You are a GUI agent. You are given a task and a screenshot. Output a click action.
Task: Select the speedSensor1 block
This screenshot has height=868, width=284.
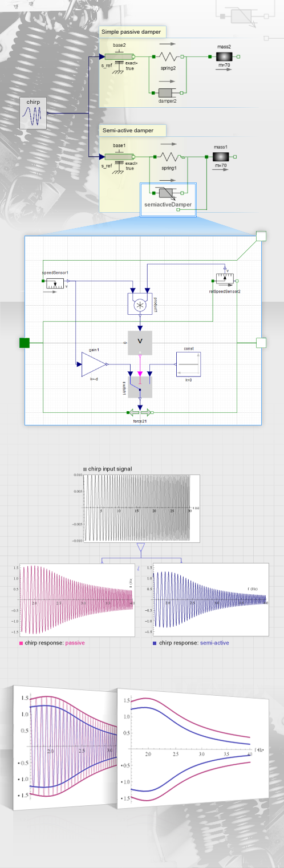(55, 283)
